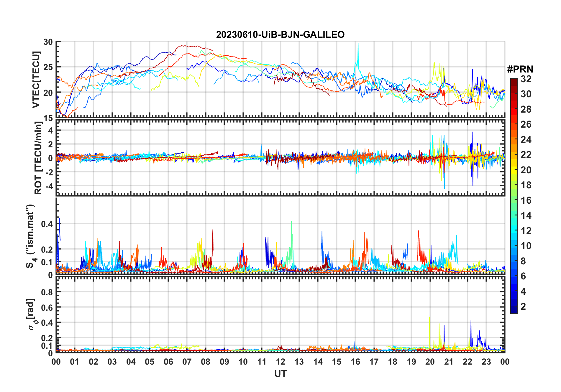Select the 28 tick on PRN colorbar
Image resolution: width=561 pixels, height=392 pixels.
(x=526, y=109)
